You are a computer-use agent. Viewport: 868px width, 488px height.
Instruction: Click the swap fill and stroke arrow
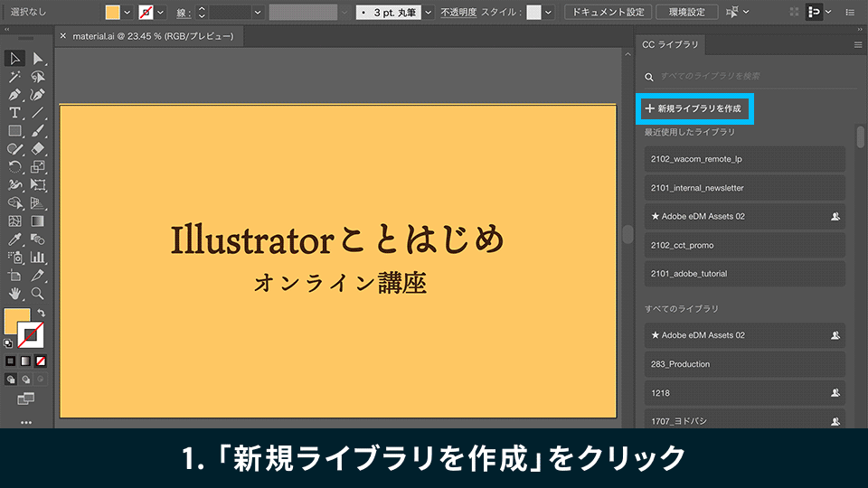[41, 313]
